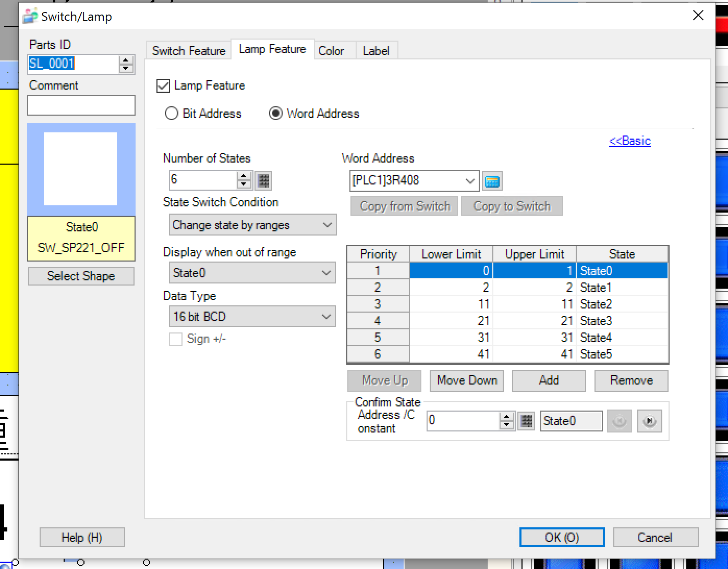Select State3 row in ranges table
Screen dimensions: 728x569
tap(596, 321)
